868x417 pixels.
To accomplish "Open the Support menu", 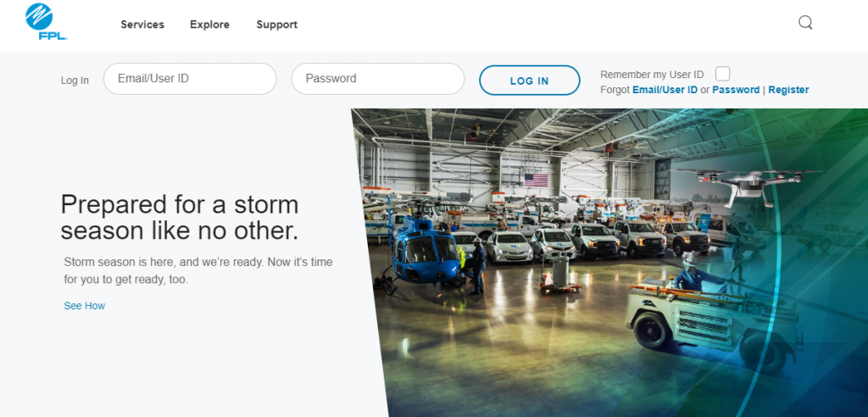I will 277,25.
